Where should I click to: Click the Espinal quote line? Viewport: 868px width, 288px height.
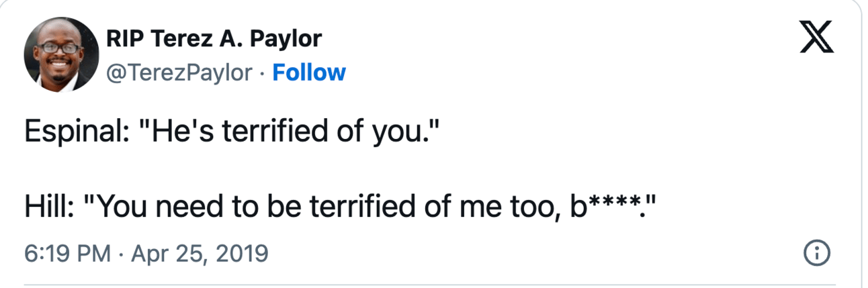click(232, 131)
